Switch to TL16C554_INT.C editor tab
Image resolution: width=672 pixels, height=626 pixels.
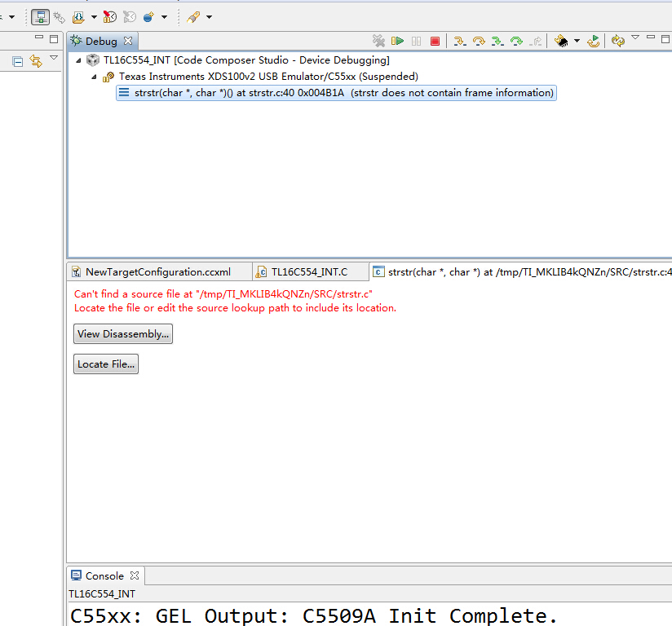coord(310,272)
